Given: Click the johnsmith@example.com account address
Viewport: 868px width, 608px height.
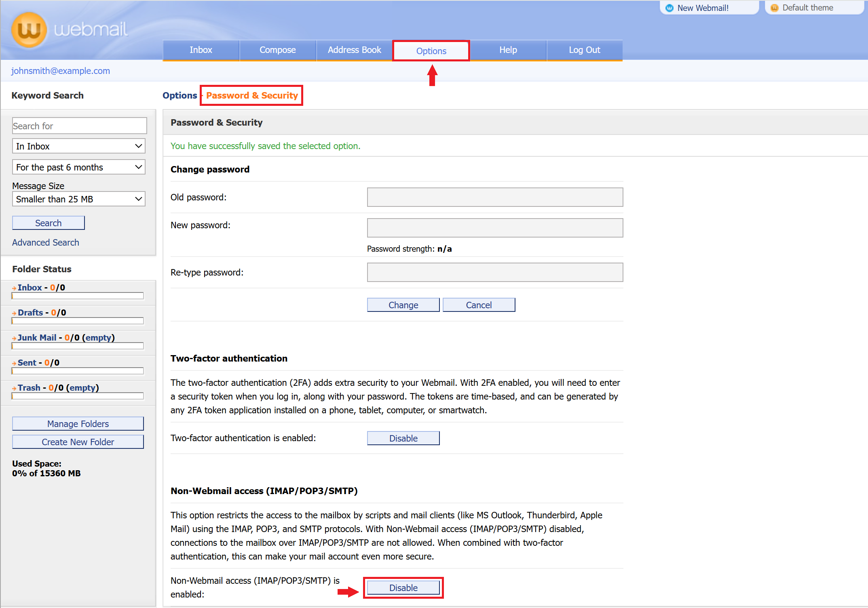Looking at the screenshot, I should coord(61,71).
